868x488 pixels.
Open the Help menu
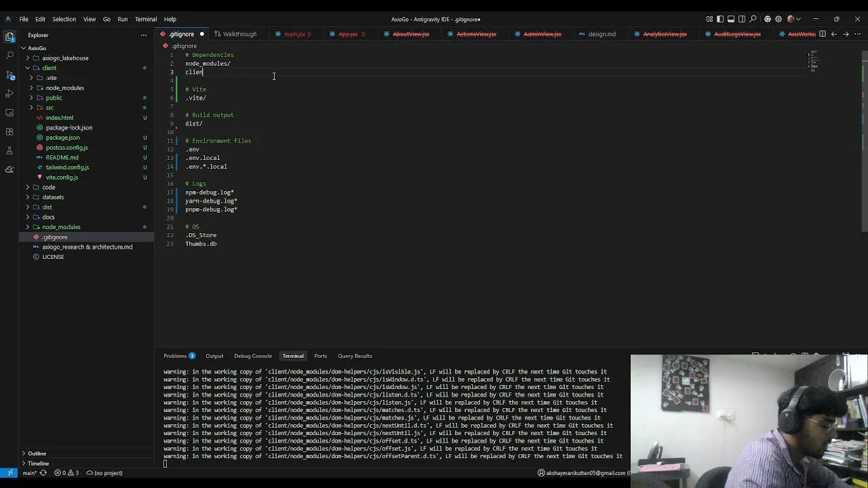tap(170, 19)
